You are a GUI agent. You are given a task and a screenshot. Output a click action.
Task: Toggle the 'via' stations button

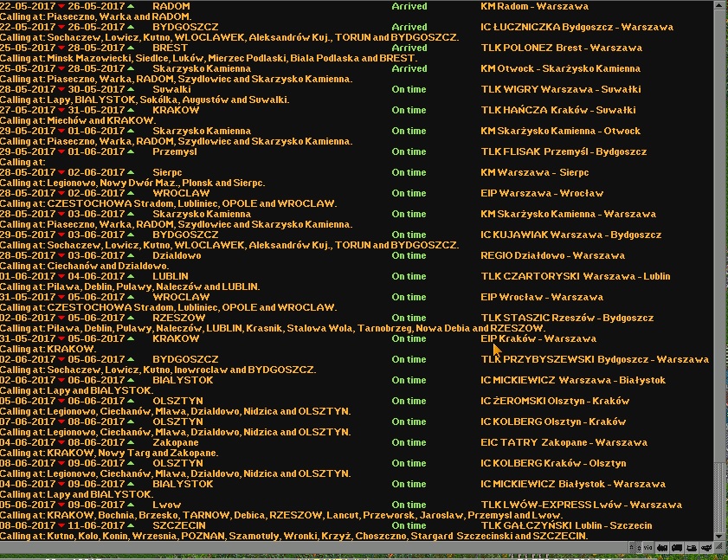point(647,547)
